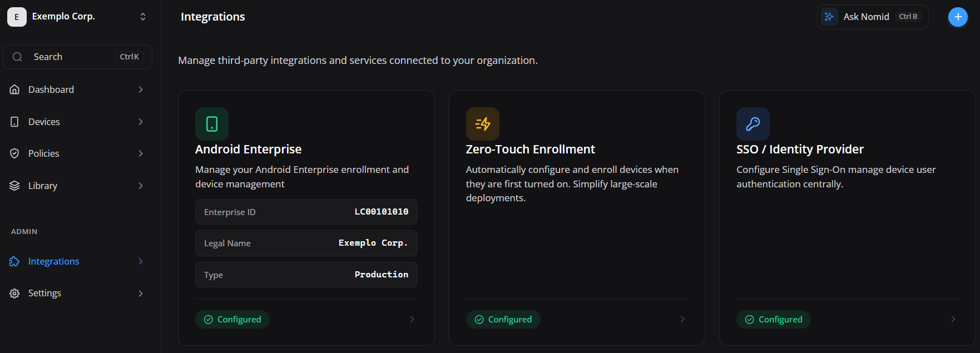Open the Devices menu item

pyautogui.click(x=77, y=122)
